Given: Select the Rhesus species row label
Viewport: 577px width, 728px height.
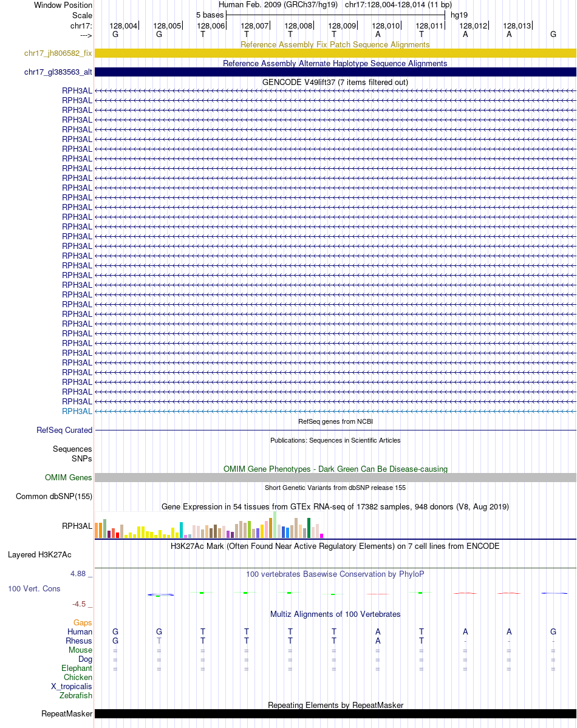Looking at the screenshot, I should coord(79,641).
